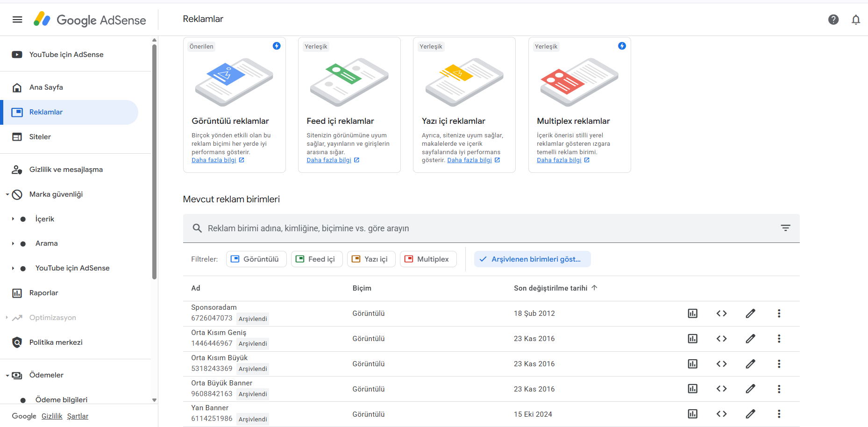Toggle the Feed içi filter chip
The height and width of the screenshot is (427, 868).
[317, 259]
